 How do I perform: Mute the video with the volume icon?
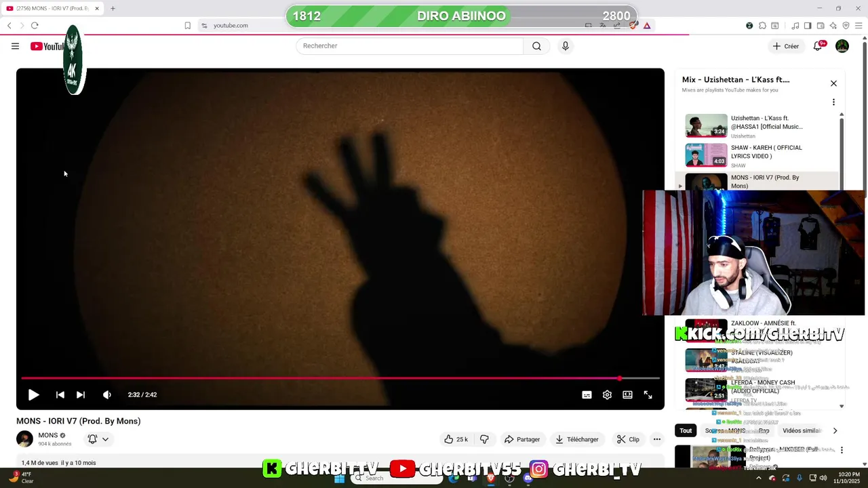[x=106, y=394]
